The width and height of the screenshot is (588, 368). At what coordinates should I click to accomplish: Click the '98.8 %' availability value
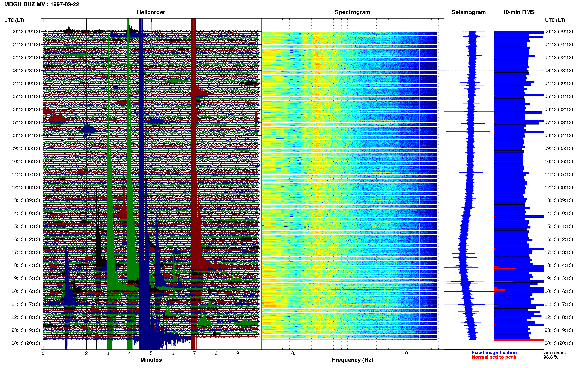point(551,357)
